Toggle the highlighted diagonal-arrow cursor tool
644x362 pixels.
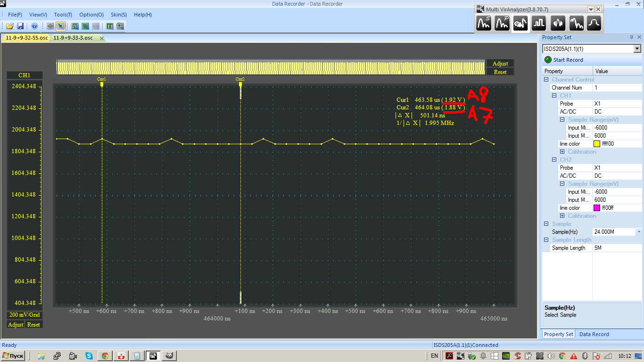tap(61, 26)
